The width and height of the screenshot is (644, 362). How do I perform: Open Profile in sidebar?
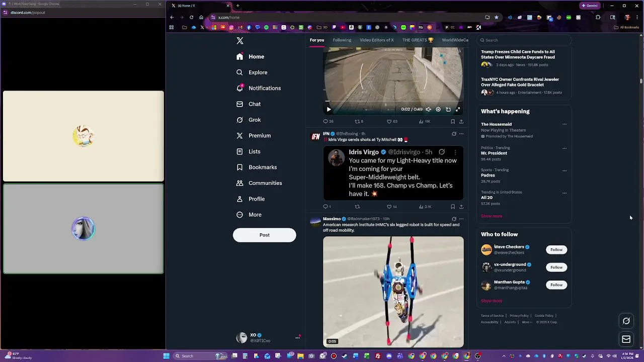click(x=251, y=199)
